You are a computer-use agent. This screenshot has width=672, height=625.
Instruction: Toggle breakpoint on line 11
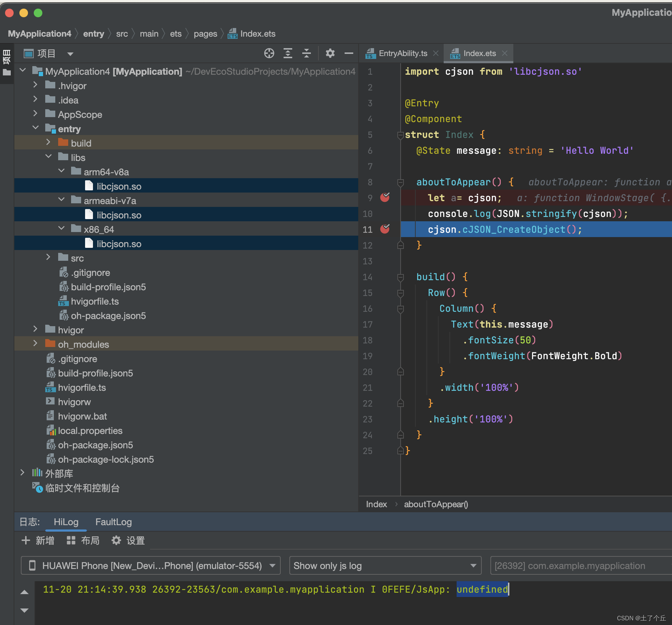click(x=385, y=229)
